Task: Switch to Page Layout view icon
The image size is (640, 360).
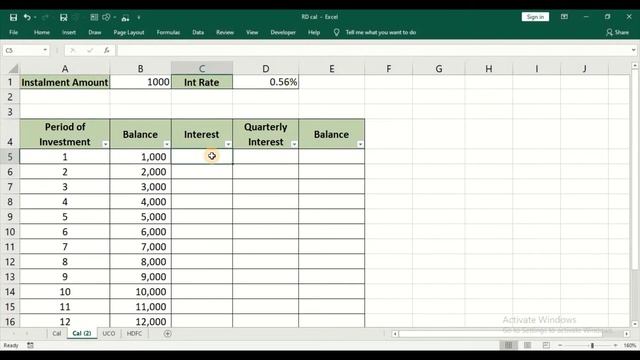Action: (527, 345)
